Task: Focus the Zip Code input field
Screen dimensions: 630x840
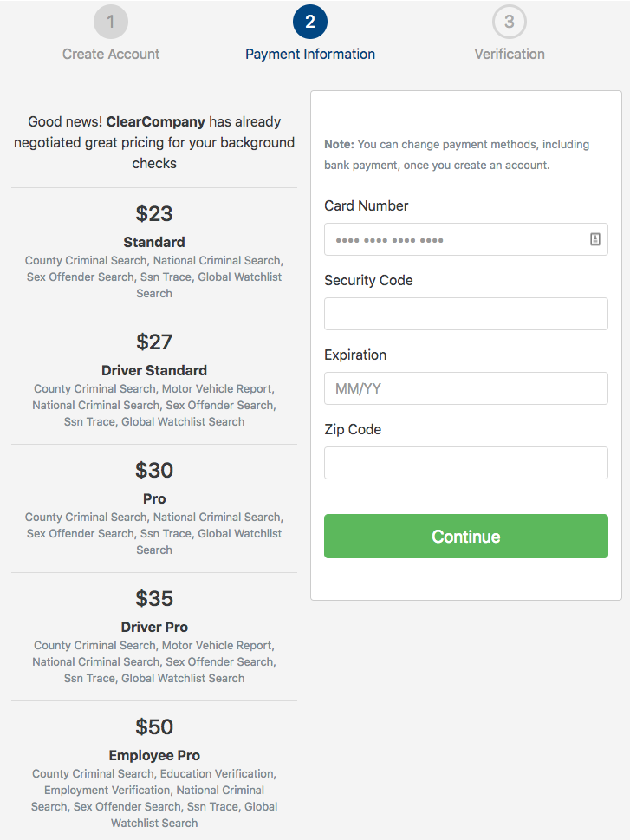Action: (x=466, y=463)
